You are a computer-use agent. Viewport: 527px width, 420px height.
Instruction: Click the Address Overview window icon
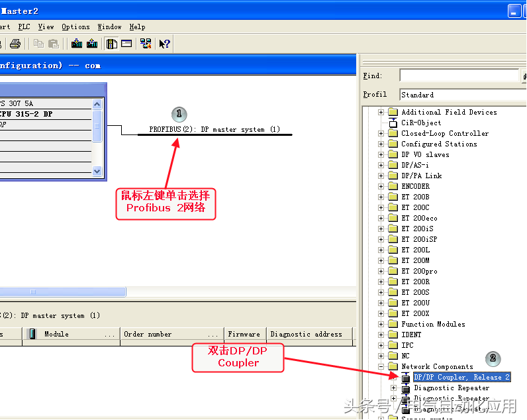pos(126,44)
